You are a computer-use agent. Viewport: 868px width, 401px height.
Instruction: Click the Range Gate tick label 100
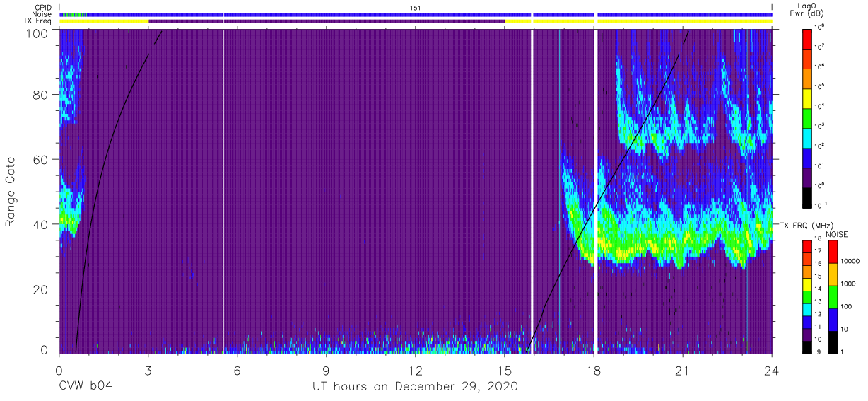tap(36, 33)
